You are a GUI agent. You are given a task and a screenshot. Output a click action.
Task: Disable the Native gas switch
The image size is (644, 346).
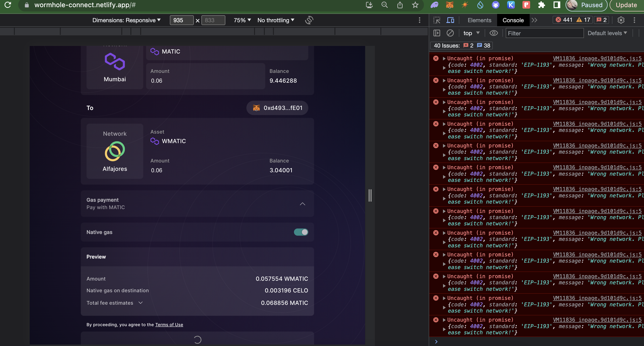pos(301,232)
